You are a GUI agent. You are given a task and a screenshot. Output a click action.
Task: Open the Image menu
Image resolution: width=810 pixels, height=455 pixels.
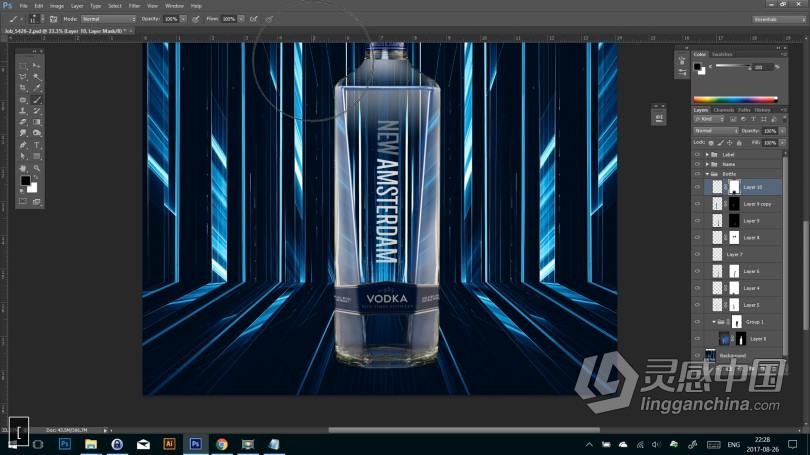(57, 6)
